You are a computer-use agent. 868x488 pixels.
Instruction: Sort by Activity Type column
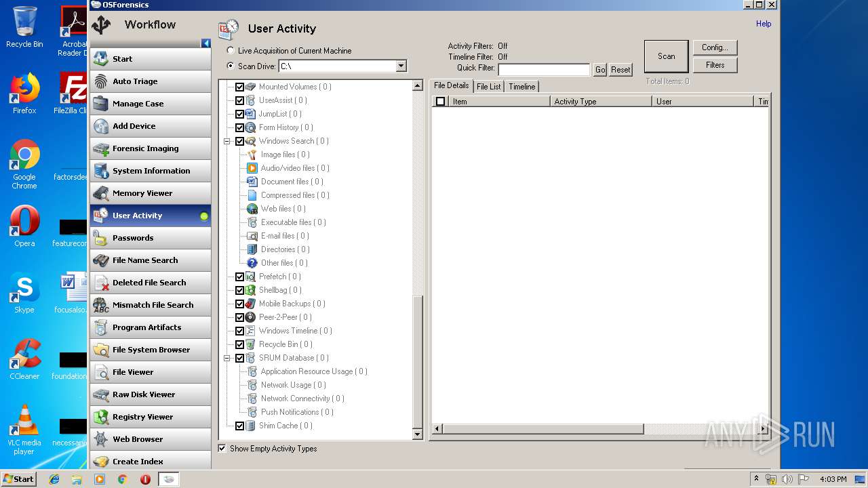tap(601, 102)
